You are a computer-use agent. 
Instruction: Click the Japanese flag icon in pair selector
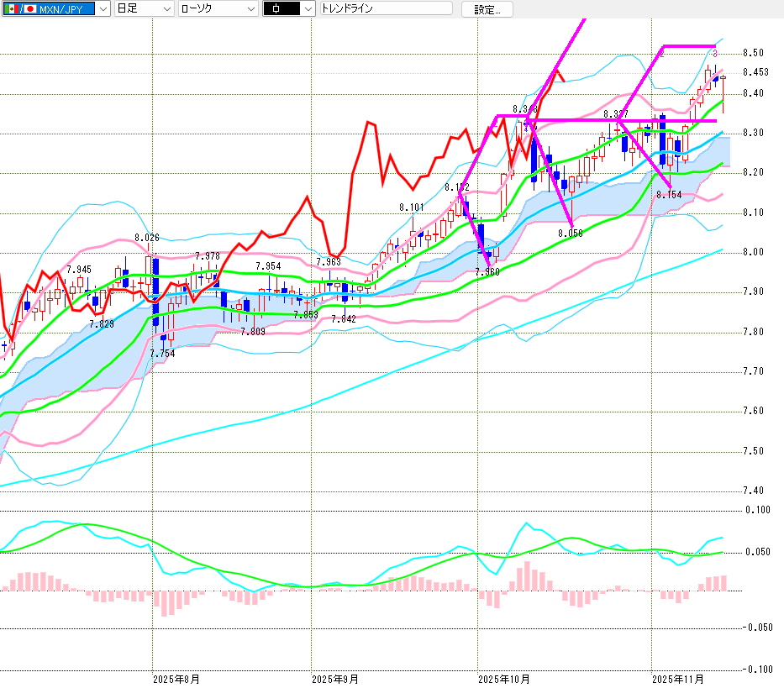tap(31, 9)
